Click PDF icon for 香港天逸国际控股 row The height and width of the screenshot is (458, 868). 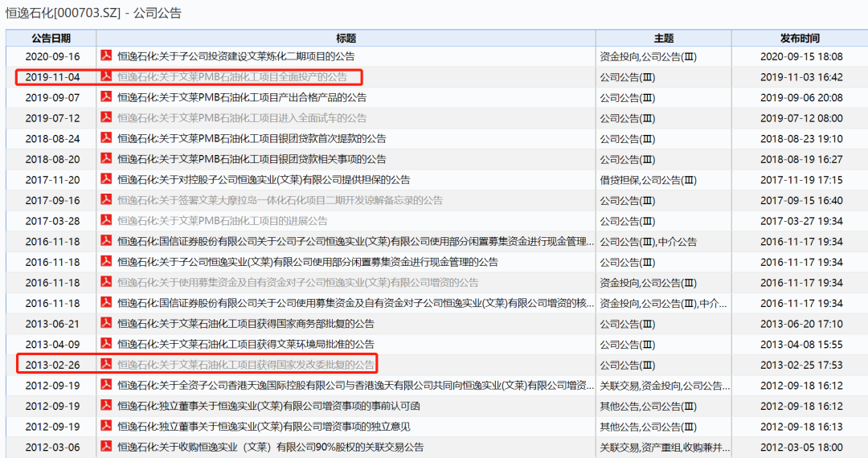pos(106,384)
